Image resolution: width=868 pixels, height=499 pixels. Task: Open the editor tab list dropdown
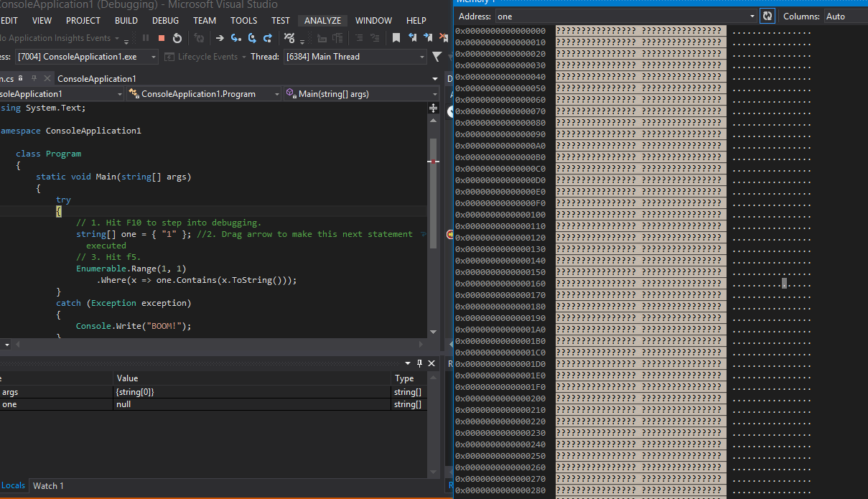click(435, 78)
